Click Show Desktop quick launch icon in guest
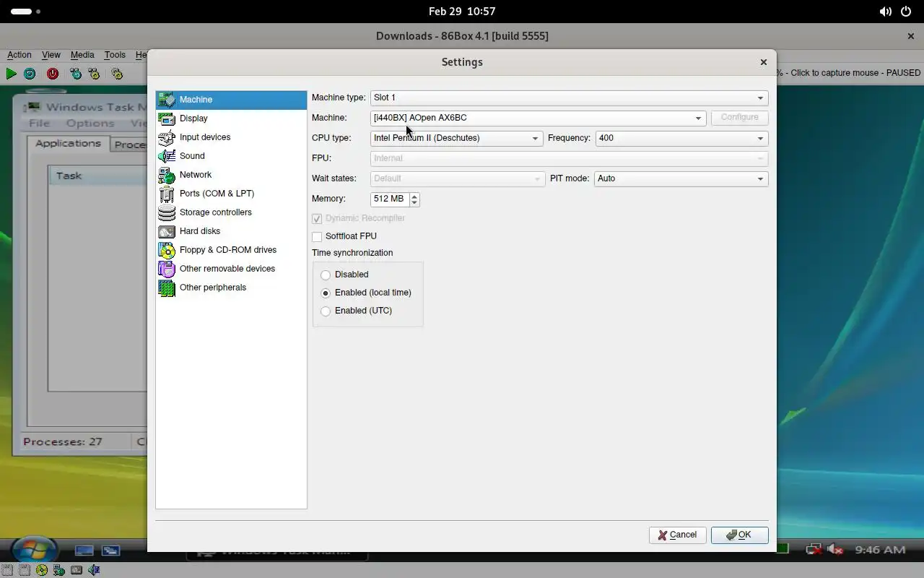Viewport: 924px width, 578px height. point(84,551)
